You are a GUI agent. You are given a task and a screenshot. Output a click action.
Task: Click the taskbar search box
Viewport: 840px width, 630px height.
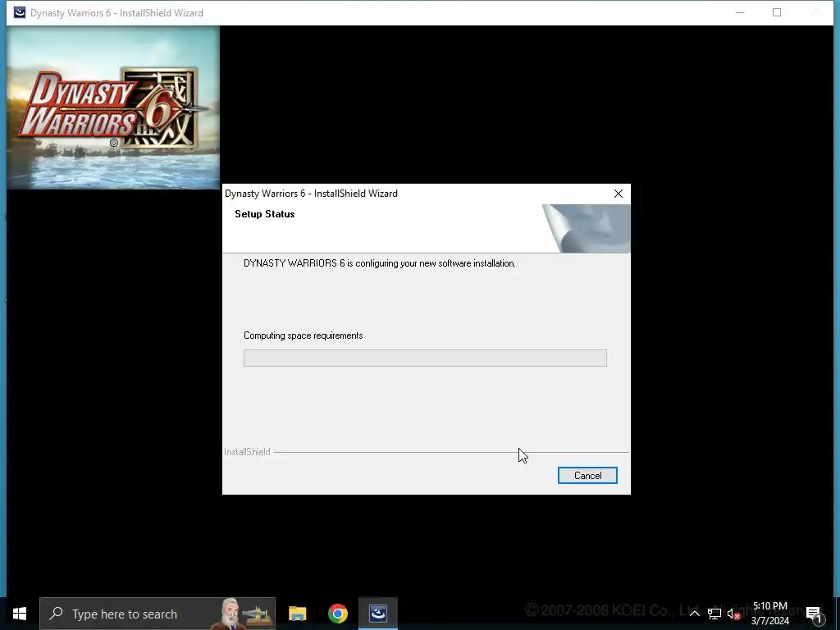point(157,614)
